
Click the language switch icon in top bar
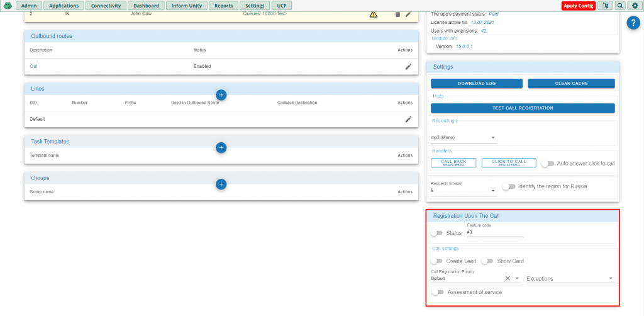(x=605, y=6)
